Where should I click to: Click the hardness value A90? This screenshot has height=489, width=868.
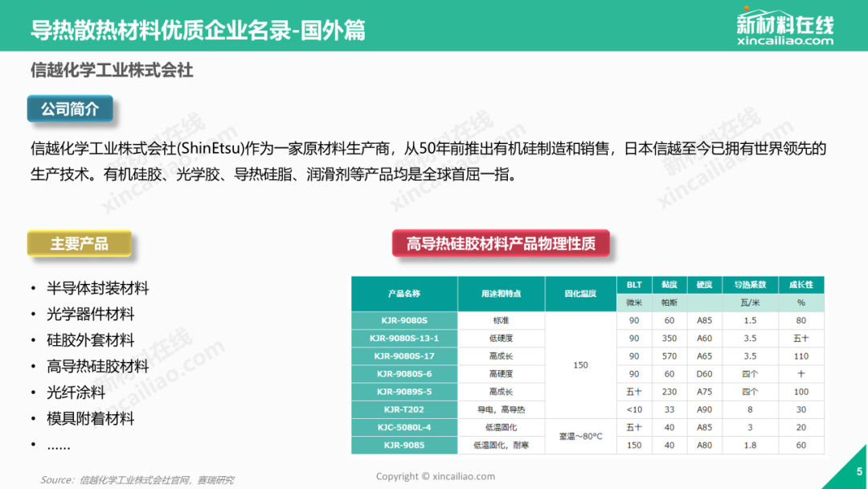click(x=704, y=409)
